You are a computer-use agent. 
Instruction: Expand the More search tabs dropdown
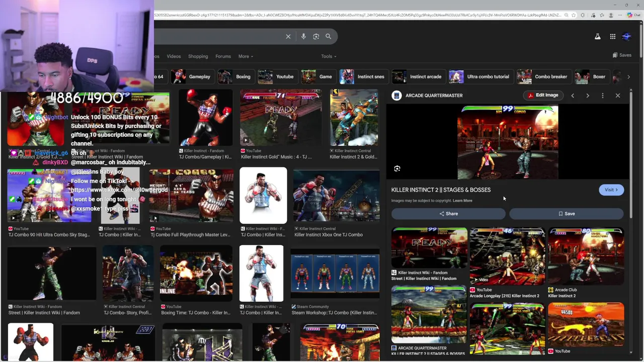(246, 56)
